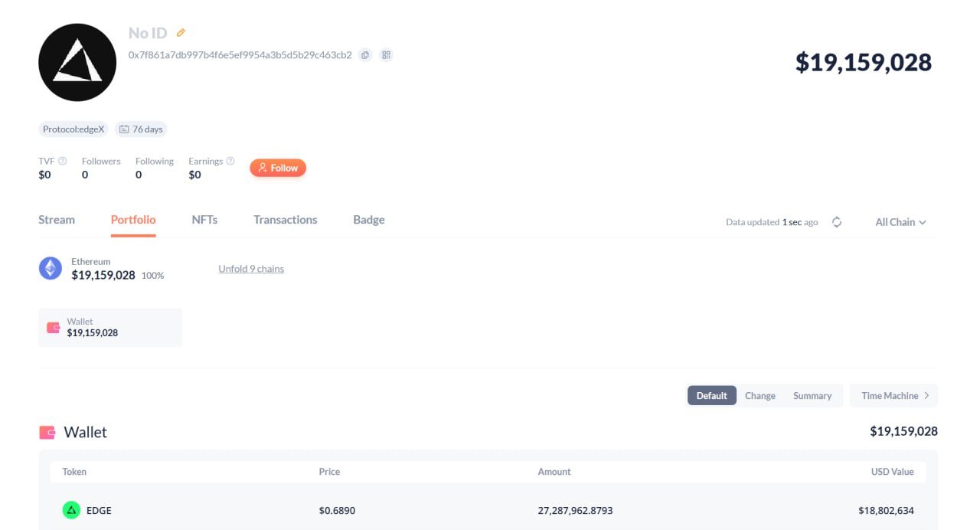The height and width of the screenshot is (530, 980).
Task: Open the TVF help question icon
Action: 63,161
